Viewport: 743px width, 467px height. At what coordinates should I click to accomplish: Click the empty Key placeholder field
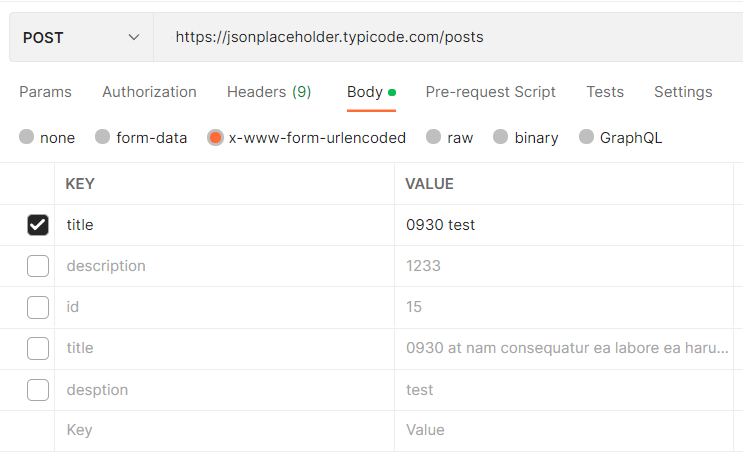pyautogui.click(x=225, y=430)
